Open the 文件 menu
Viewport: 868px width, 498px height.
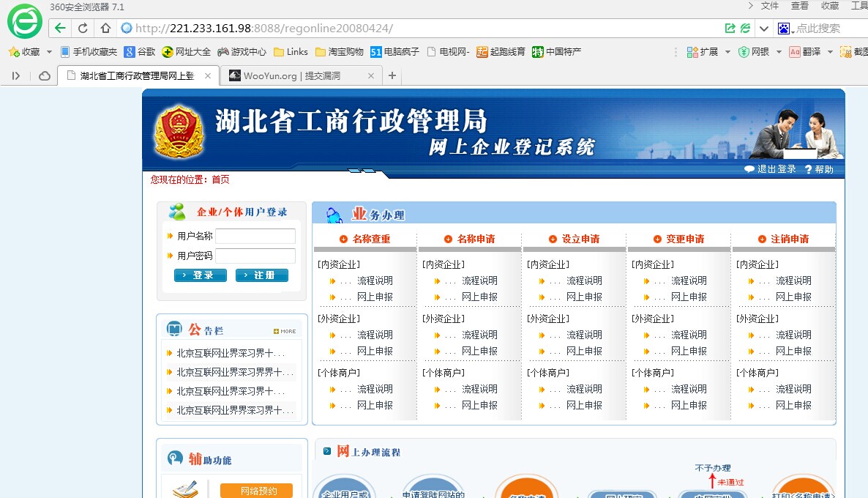tap(769, 6)
